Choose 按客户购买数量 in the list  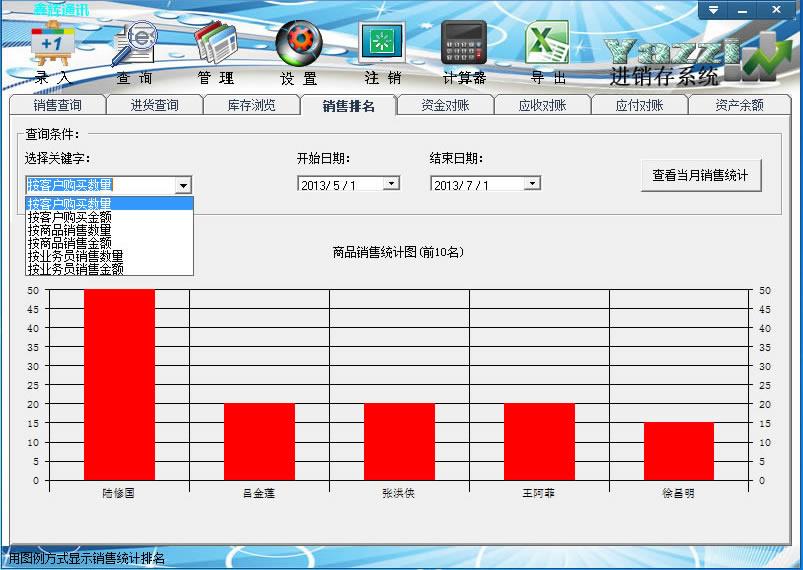(110, 203)
